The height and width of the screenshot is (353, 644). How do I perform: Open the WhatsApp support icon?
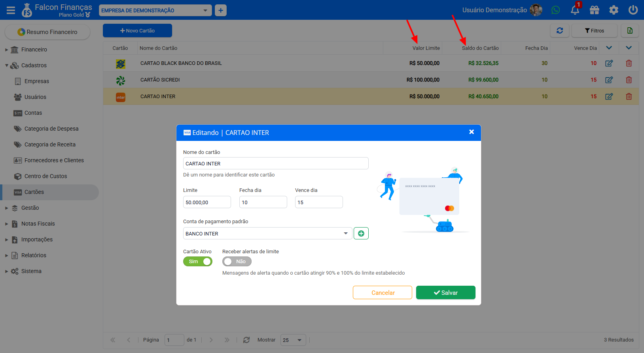click(x=555, y=10)
